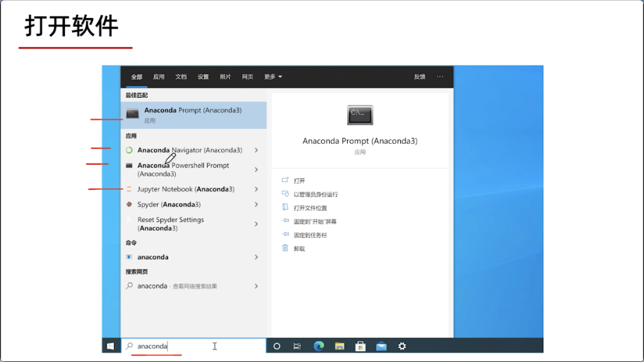The image size is (644, 362).
Task: Expand Reset Spyder Settings result arrow
Action: pos(256,224)
